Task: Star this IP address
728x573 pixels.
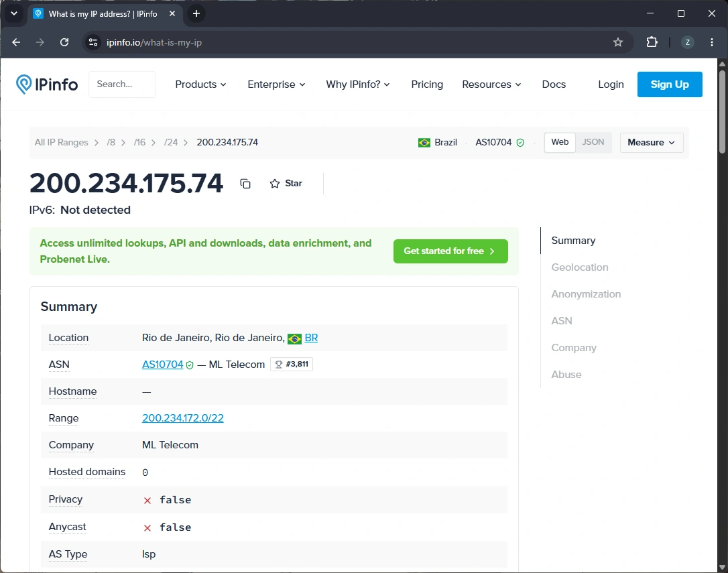Action: click(x=286, y=184)
